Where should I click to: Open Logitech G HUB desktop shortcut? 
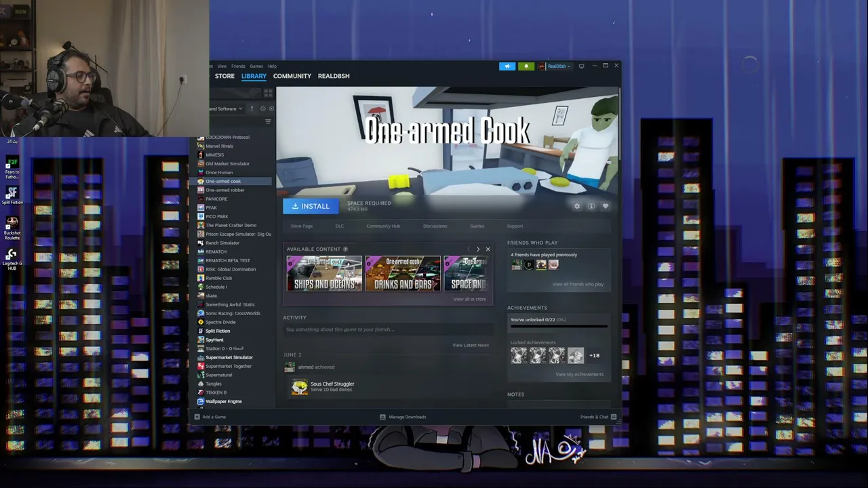coord(12,259)
